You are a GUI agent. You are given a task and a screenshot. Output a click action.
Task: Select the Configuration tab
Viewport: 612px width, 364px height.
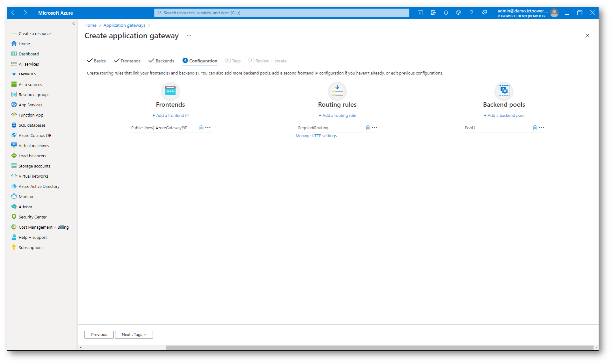[200, 61]
